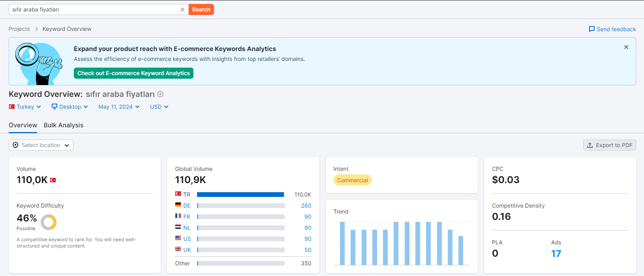Open the USD currency dropdown

(159, 107)
